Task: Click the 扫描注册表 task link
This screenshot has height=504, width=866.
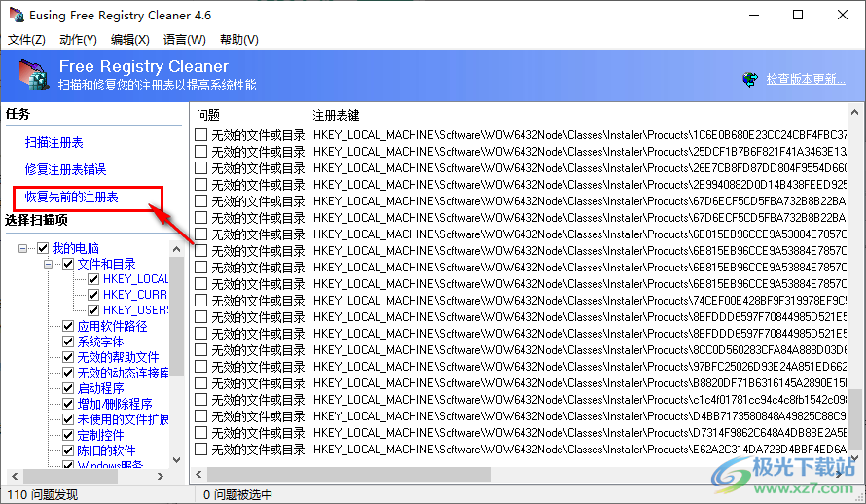Action: tap(54, 143)
